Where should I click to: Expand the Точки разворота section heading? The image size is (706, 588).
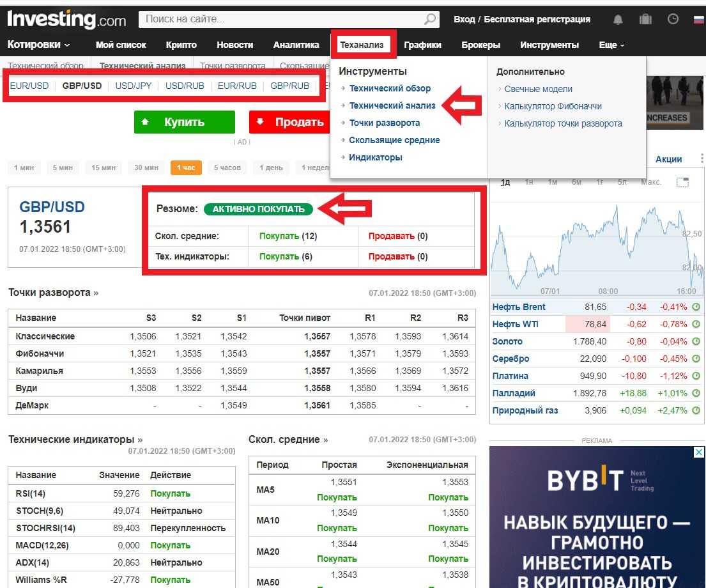(54, 293)
